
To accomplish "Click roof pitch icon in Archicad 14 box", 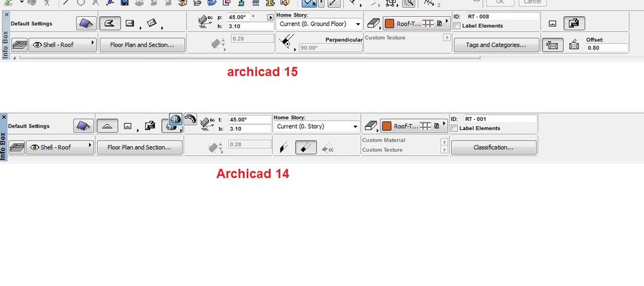I will [x=207, y=124].
